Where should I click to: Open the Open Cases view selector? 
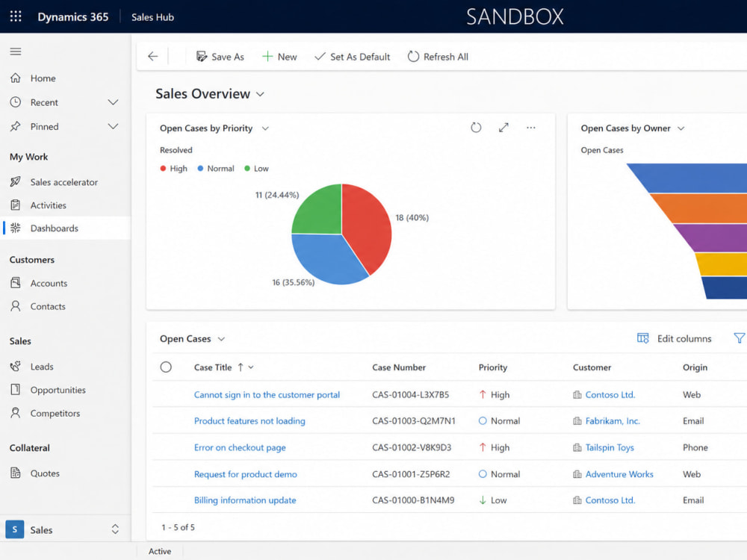click(x=221, y=339)
